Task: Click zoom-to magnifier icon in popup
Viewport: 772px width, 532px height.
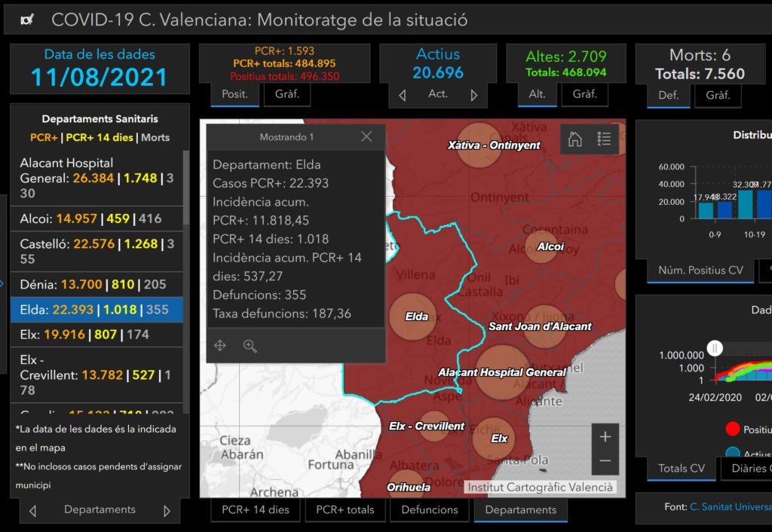Action: point(250,346)
